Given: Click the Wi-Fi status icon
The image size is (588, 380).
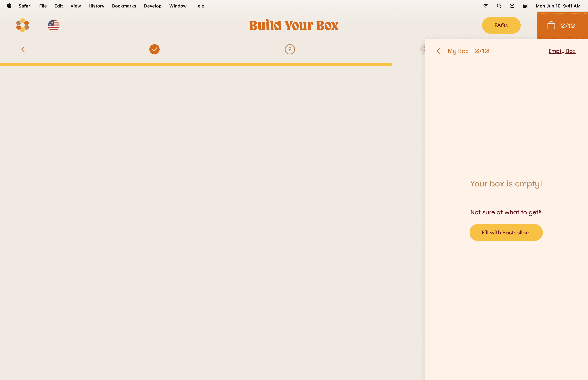Looking at the screenshot, I should click(x=486, y=6).
